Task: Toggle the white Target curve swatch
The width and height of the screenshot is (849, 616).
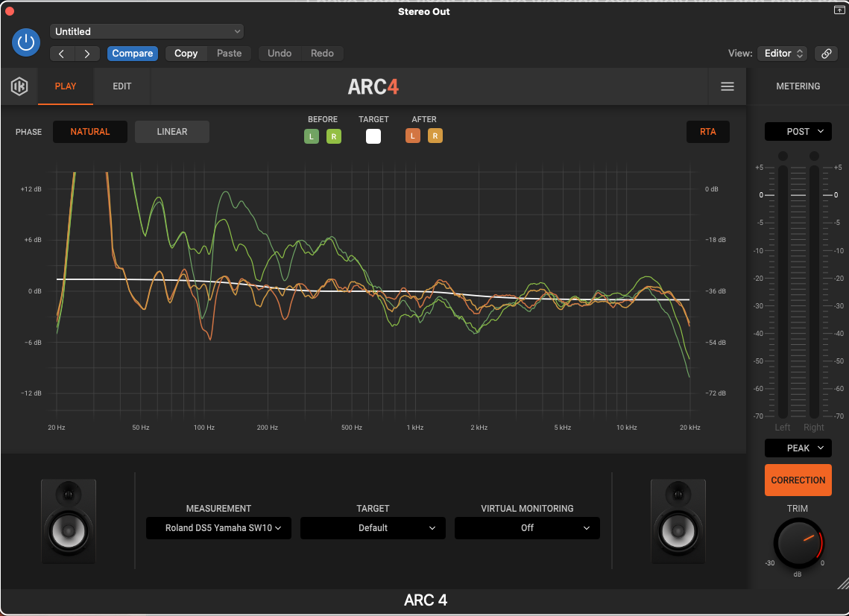Action: pos(373,136)
